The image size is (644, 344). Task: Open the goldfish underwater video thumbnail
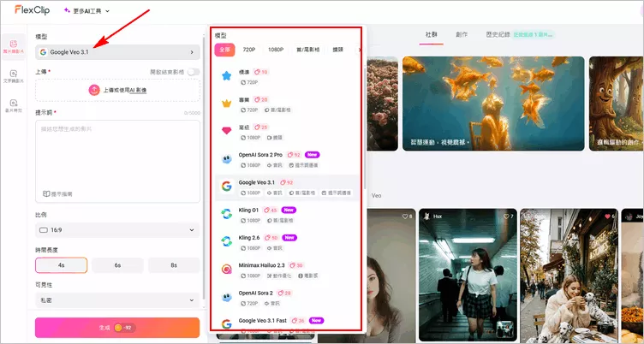pos(493,104)
